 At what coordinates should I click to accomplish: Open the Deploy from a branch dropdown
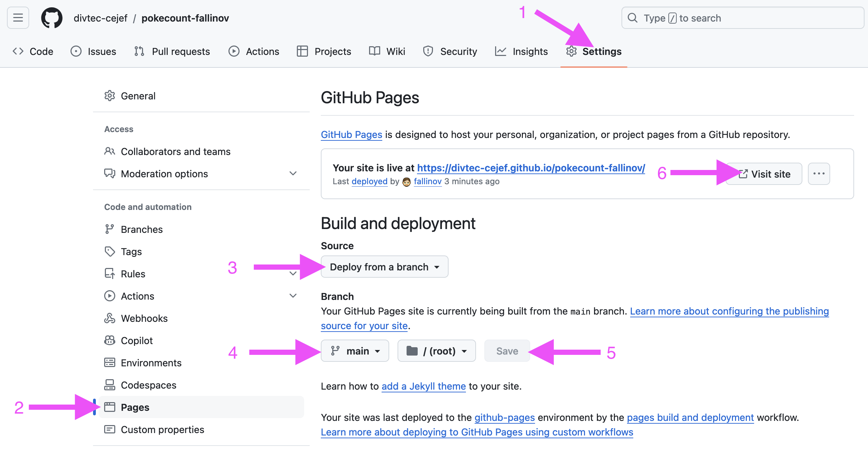tap(384, 267)
